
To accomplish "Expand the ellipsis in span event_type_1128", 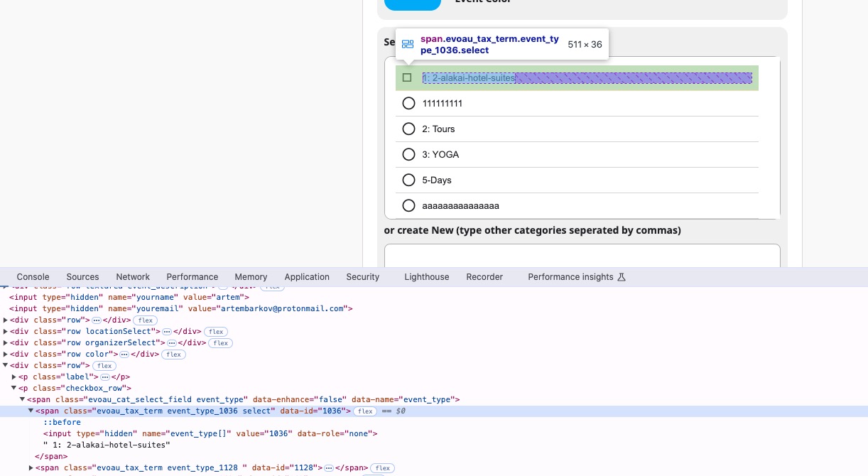I will (329, 468).
